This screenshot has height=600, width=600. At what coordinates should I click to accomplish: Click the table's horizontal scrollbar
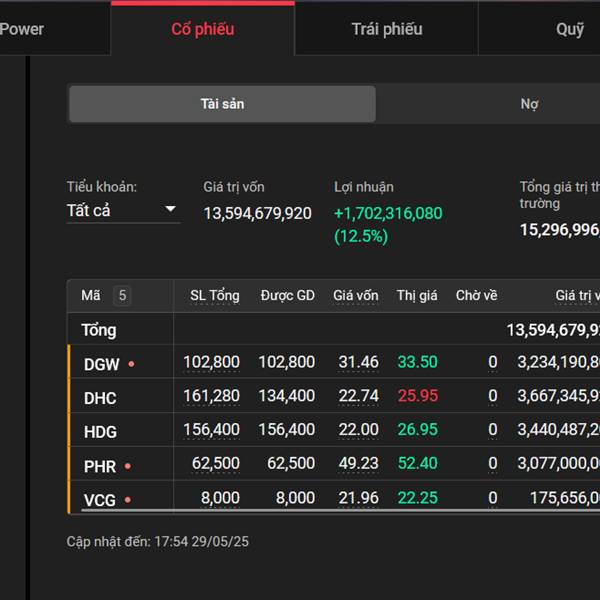[341, 510]
